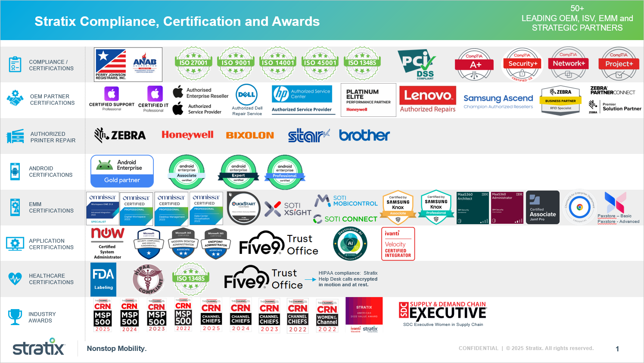Image resolution: width=644 pixels, height=363 pixels.
Task: Select the QuickStart round badge
Action: tap(244, 208)
